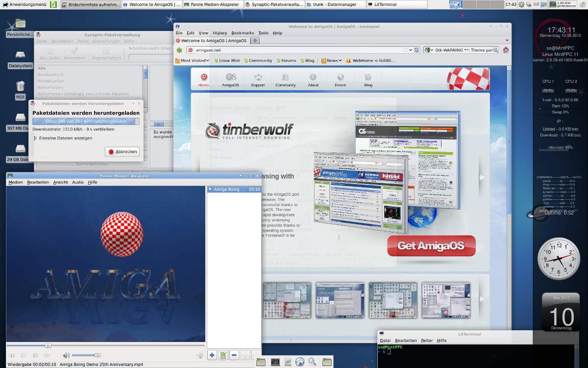The width and height of the screenshot is (588, 368).
Task: Click the Get AmigaOS button
Action: coord(431,246)
